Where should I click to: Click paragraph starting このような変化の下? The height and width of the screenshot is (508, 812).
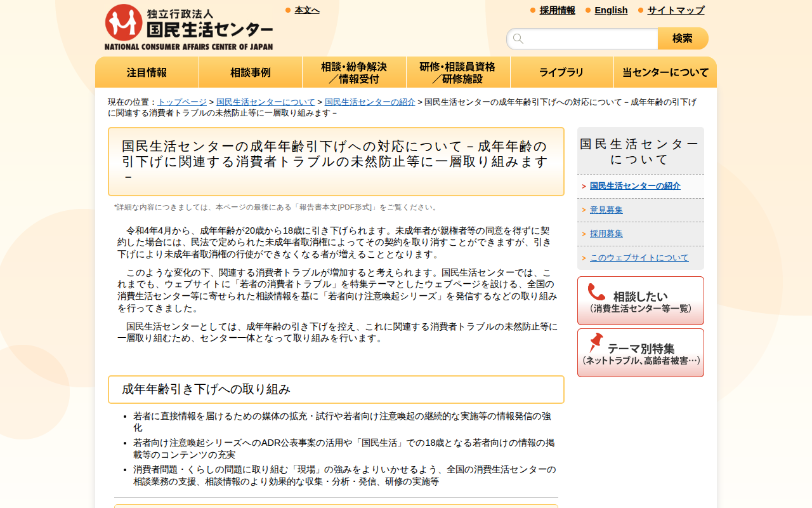337,290
